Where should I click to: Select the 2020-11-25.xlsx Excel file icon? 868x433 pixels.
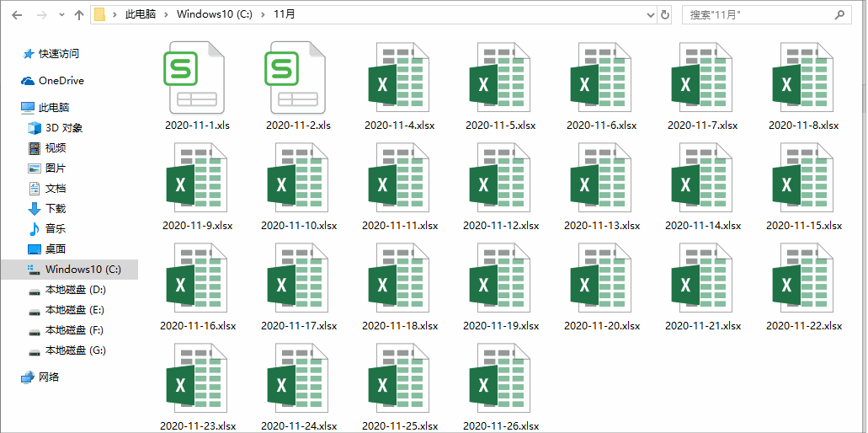(x=398, y=379)
